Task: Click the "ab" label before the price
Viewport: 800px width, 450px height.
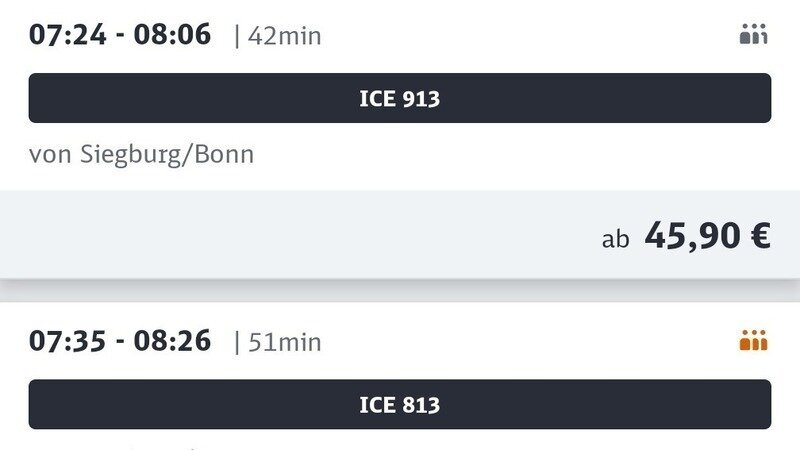Action: pos(616,240)
